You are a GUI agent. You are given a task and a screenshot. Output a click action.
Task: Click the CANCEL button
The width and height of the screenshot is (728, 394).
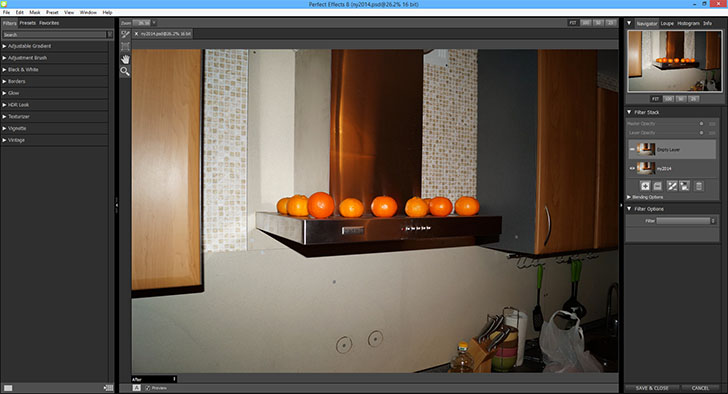(x=700, y=388)
